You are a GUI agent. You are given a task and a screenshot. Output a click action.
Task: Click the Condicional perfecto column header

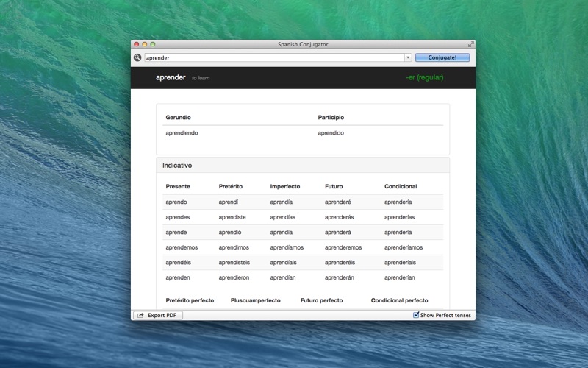(x=399, y=300)
